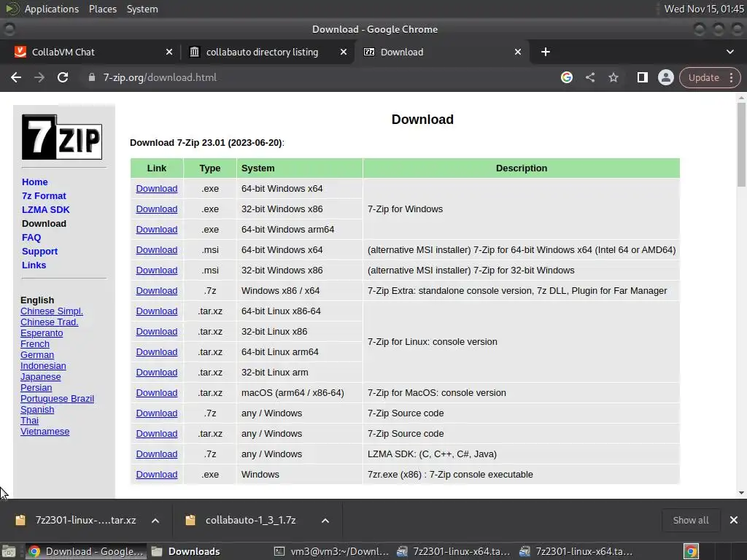Image resolution: width=747 pixels, height=560 pixels.
Task: Download LZMA SDK .7z package
Action: coord(157,454)
